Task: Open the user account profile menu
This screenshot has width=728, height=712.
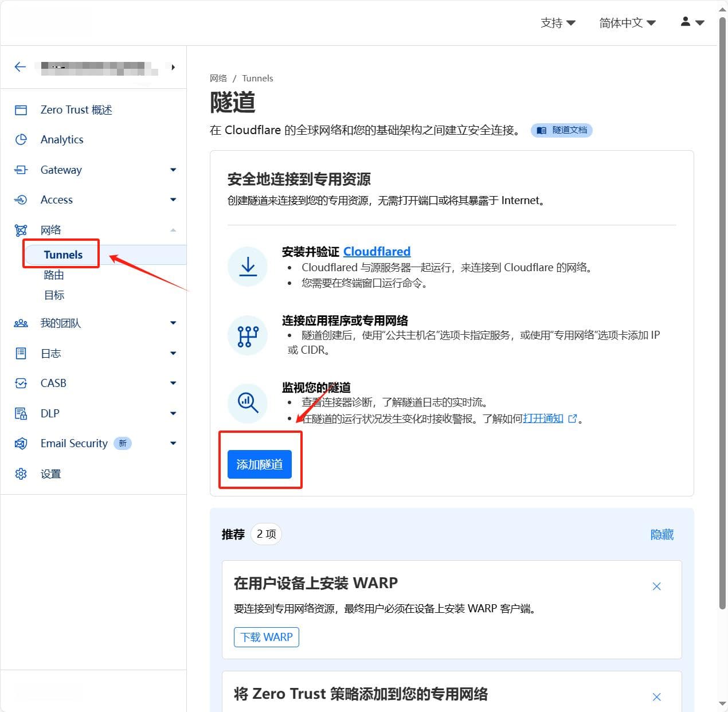Action: 692,22
